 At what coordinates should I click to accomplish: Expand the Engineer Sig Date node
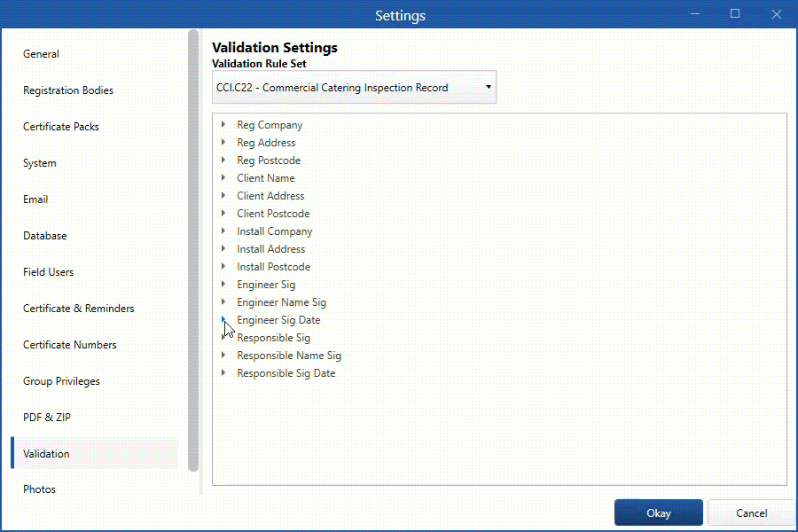[223, 320]
